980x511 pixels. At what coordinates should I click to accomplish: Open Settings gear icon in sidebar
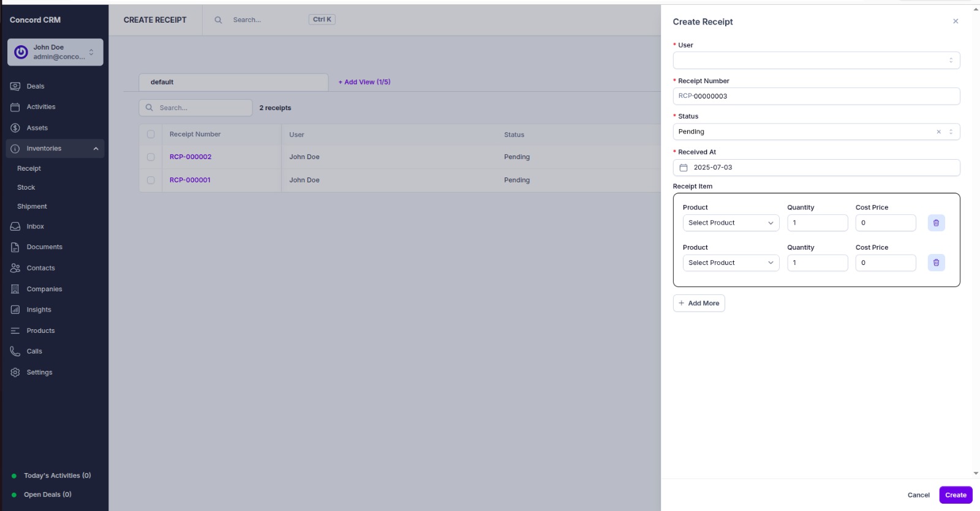[x=15, y=372]
